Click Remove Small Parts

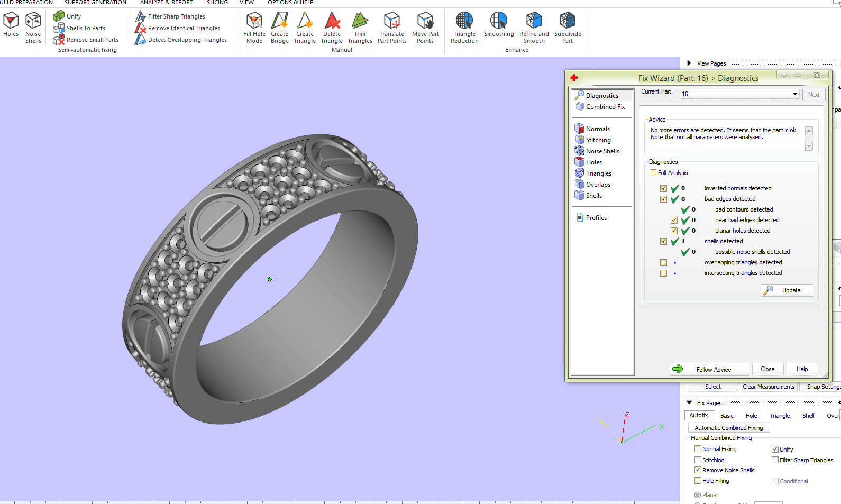pos(86,40)
